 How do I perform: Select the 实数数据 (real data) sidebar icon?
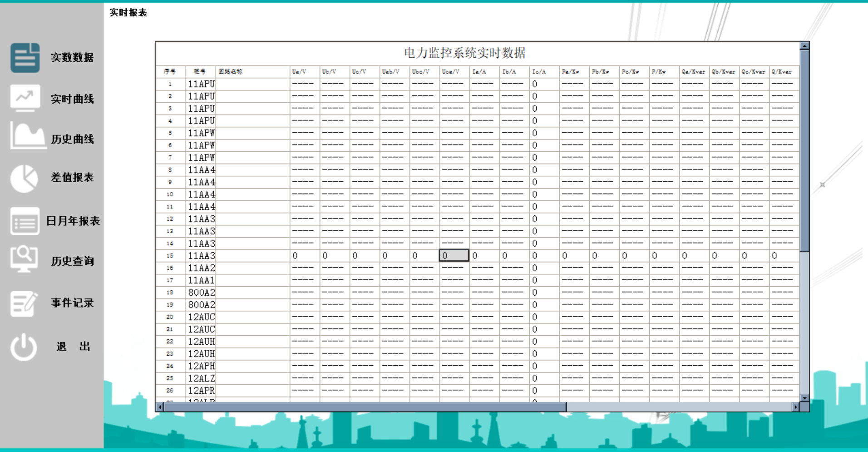24,58
